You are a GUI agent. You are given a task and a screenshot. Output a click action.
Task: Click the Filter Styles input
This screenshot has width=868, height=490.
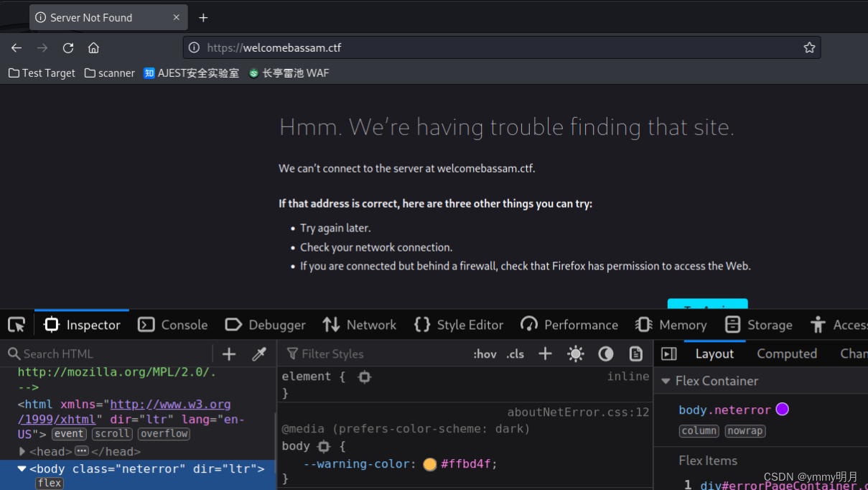(373, 353)
